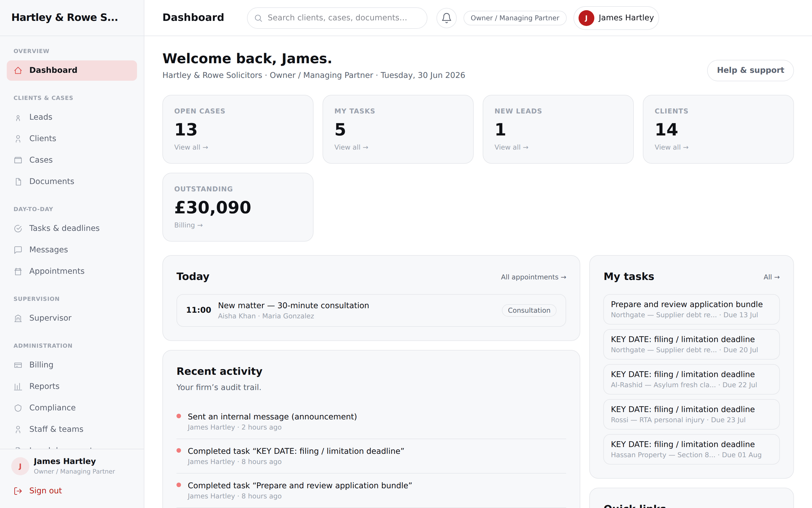The width and height of the screenshot is (812, 508).
Task: Open All appointments link
Action: pos(533,277)
